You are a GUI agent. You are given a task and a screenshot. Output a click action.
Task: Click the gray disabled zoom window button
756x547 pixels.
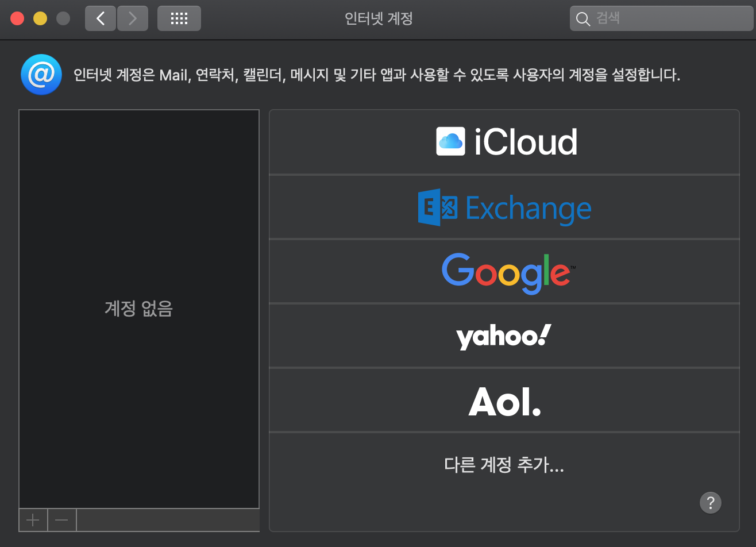pos(63,18)
